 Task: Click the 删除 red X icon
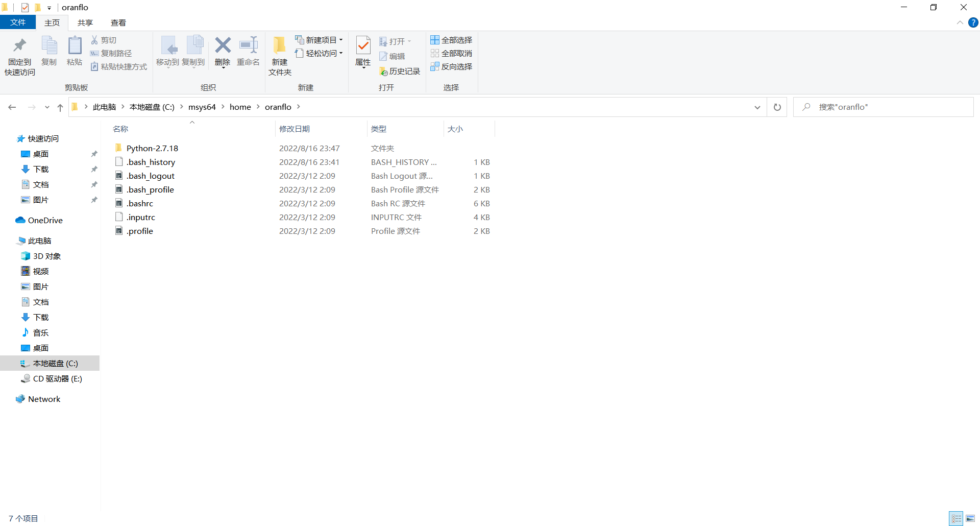click(x=223, y=45)
